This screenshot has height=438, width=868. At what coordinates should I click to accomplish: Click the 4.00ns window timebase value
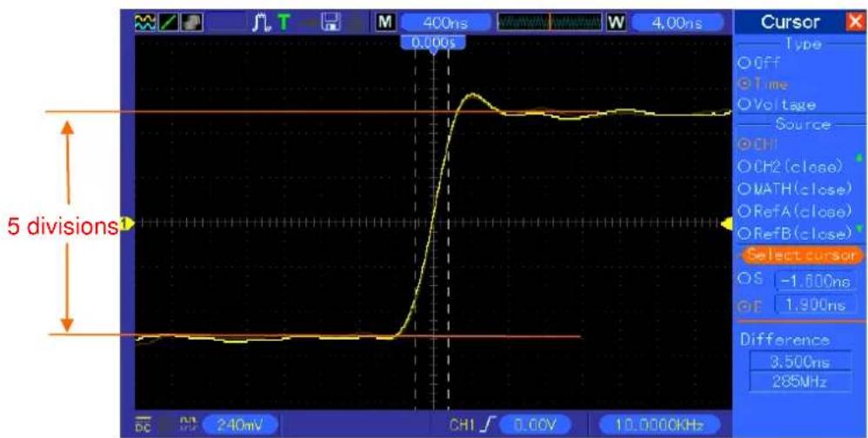coord(677,23)
